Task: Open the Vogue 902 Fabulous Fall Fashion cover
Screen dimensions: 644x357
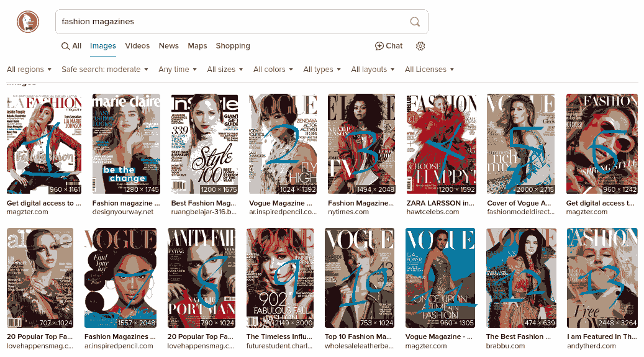Action: tap(280, 278)
